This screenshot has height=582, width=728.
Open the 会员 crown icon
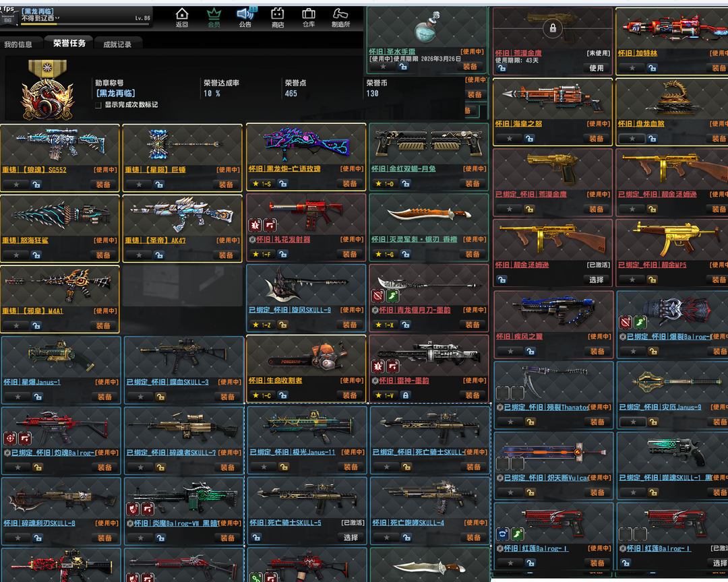(214, 18)
